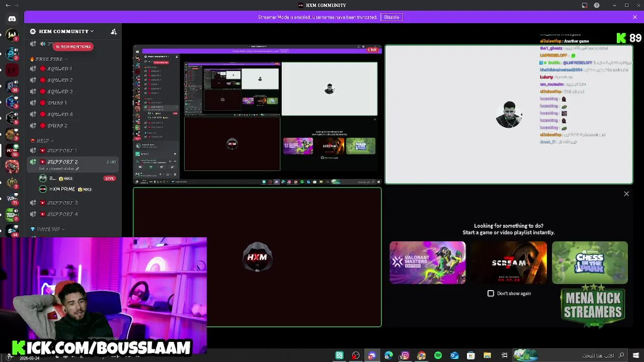Open the Inbox icon in title bar
This screenshot has width=644, height=362.
[585, 6]
